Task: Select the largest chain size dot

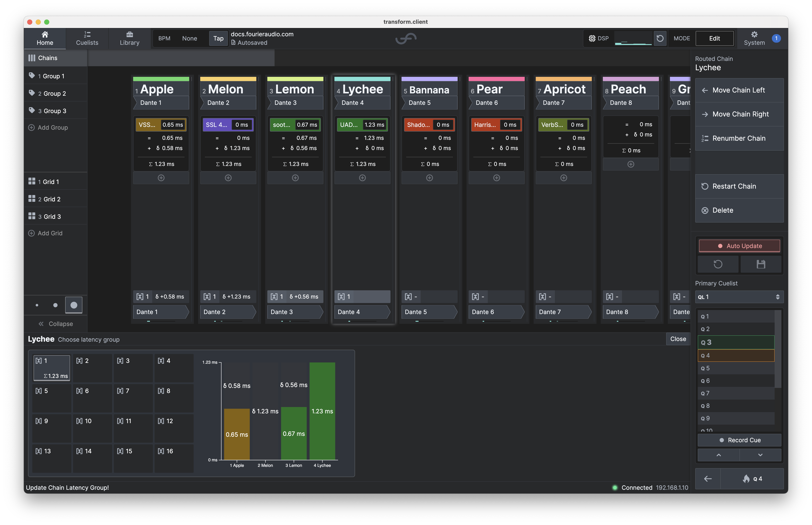Action: [x=74, y=305]
